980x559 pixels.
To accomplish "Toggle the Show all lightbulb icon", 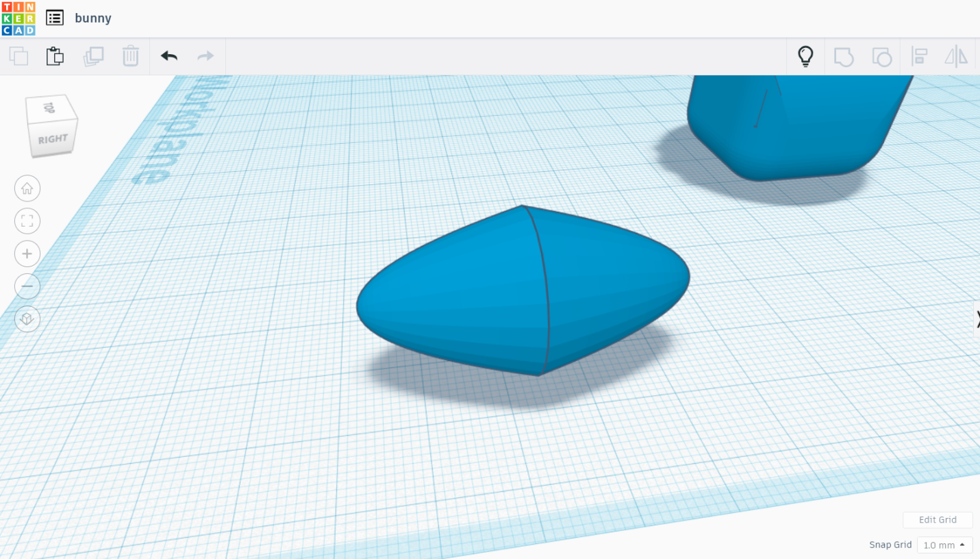I will [806, 56].
